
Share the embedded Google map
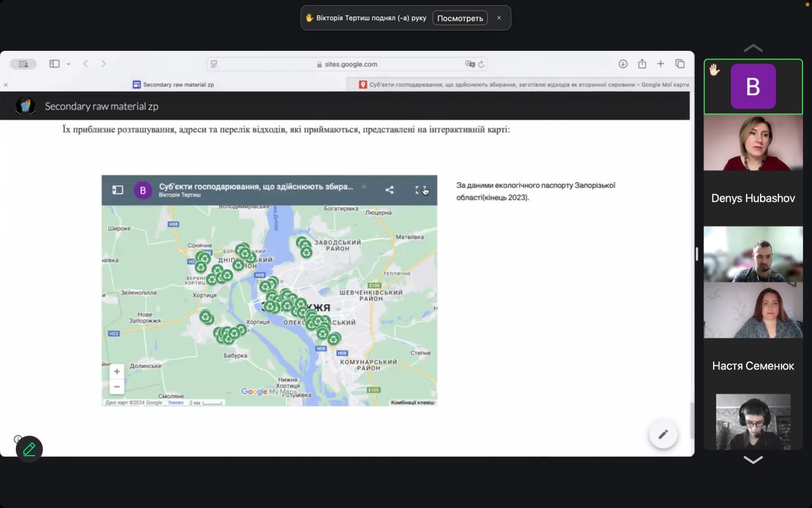[x=390, y=190]
